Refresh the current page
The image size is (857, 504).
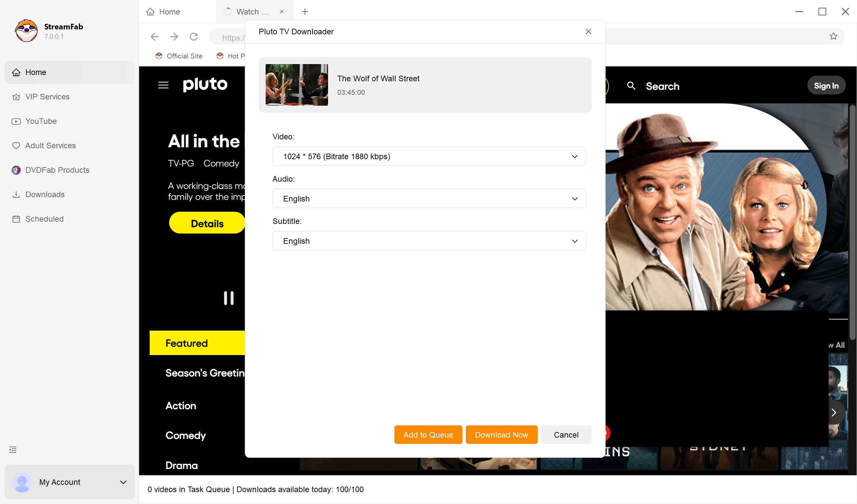(194, 36)
